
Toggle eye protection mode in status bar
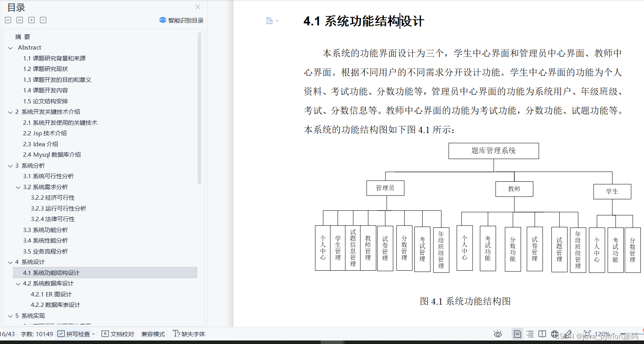pos(498,334)
